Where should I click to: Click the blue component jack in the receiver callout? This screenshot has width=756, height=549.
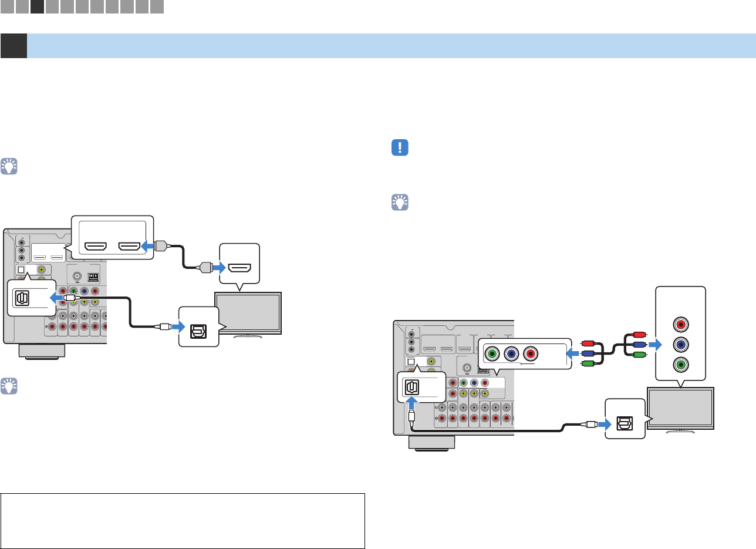click(x=512, y=354)
